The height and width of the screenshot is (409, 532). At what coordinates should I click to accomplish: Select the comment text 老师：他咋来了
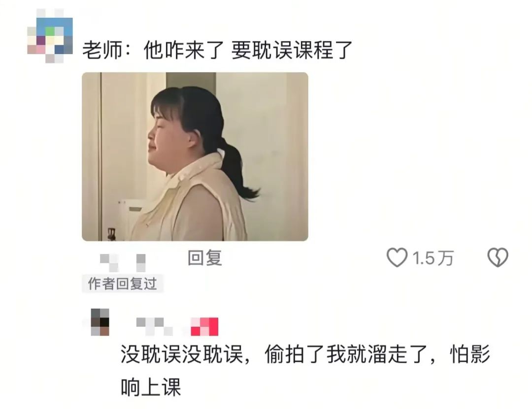point(153,50)
